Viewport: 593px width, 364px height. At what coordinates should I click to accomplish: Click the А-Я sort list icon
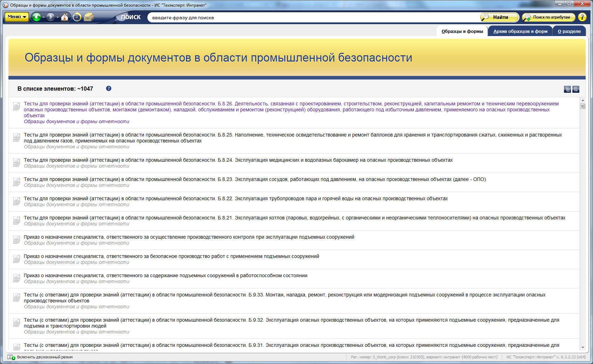(576, 89)
